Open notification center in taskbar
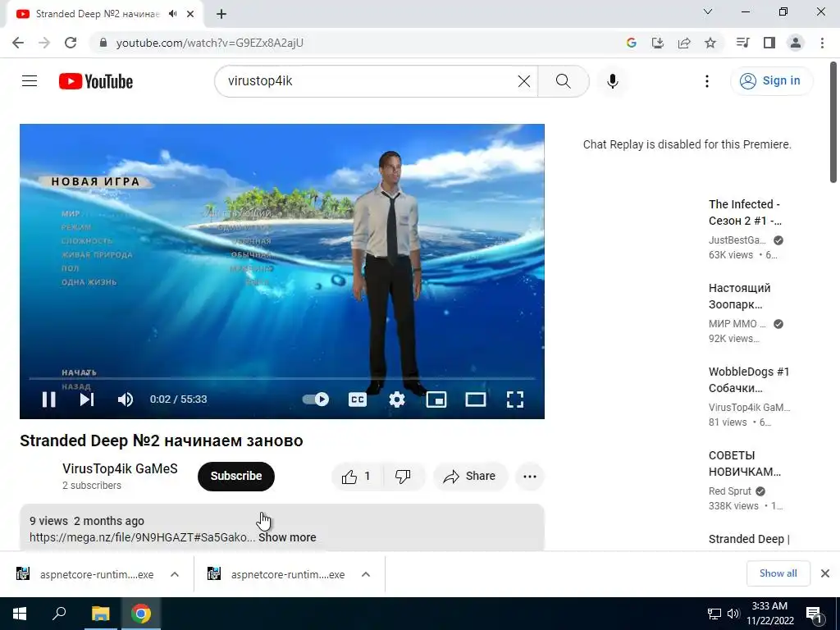840x630 pixels. pyautogui.click(x=815, y=614)
